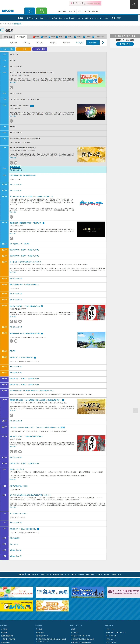Expand 続きを読む for 山・海・漬

pyautogui.click(x=13, y=272)
